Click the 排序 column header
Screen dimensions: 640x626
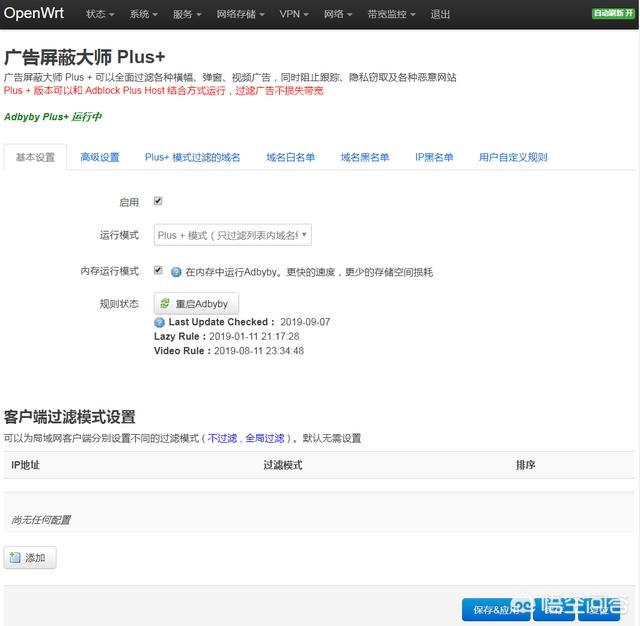pos(525,465)
